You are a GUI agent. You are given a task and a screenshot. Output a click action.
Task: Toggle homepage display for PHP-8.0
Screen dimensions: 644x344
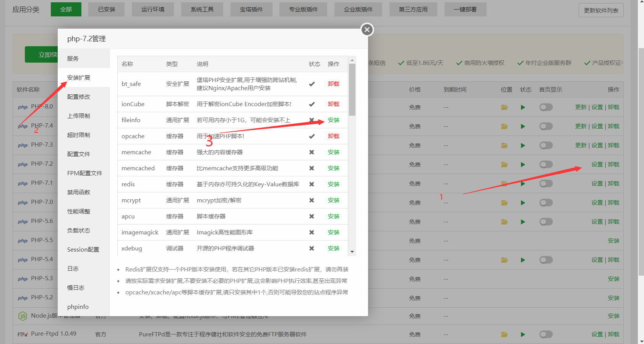tap(546, 107)
